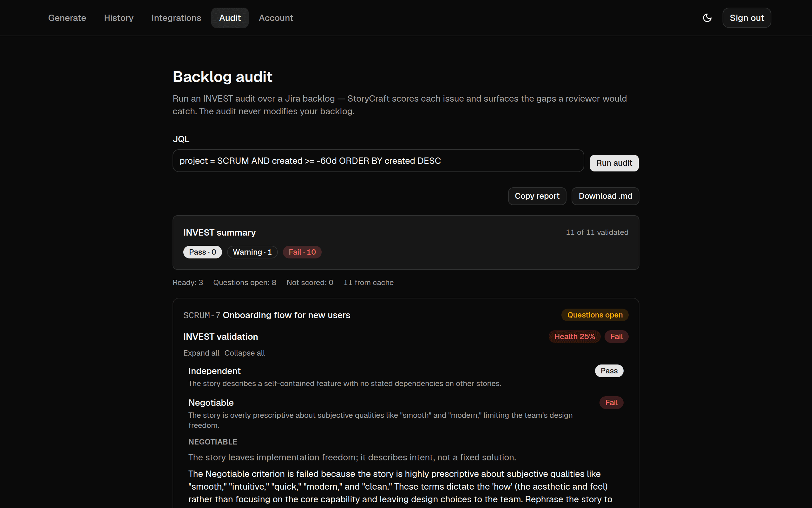Click the Pass badge on Independent
The image size is (812, 508).
[609, 371]
